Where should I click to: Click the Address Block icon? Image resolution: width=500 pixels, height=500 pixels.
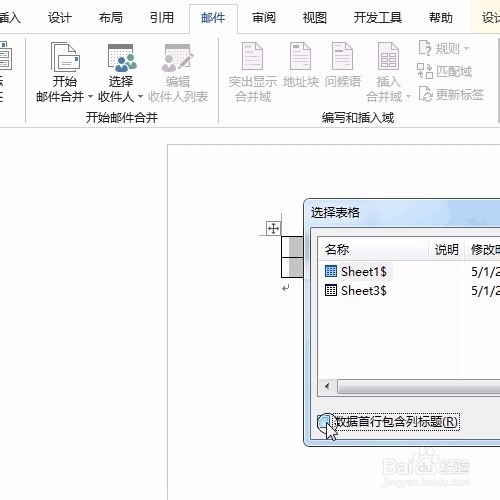point(300,56)
